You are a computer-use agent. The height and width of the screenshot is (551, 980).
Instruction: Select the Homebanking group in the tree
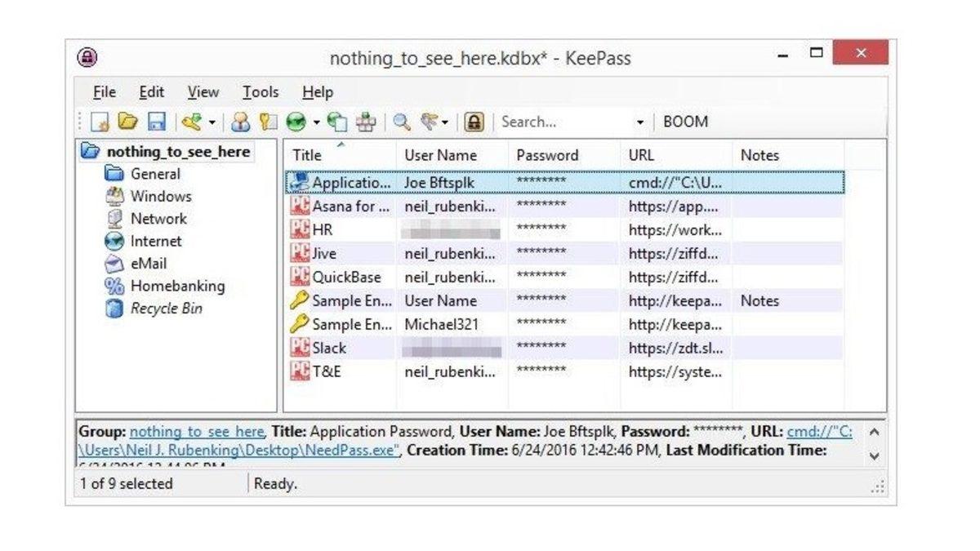[x=177, y=287]
